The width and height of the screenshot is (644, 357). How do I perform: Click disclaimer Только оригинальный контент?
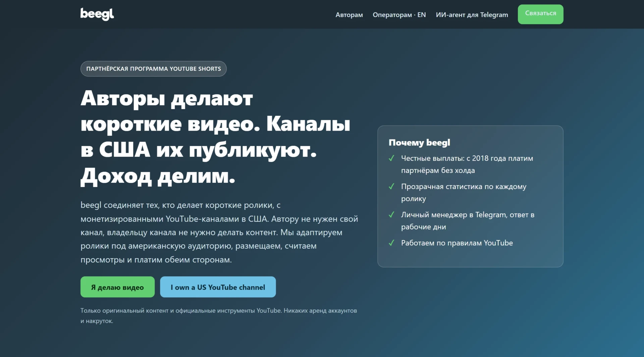(x=219, y=316)
